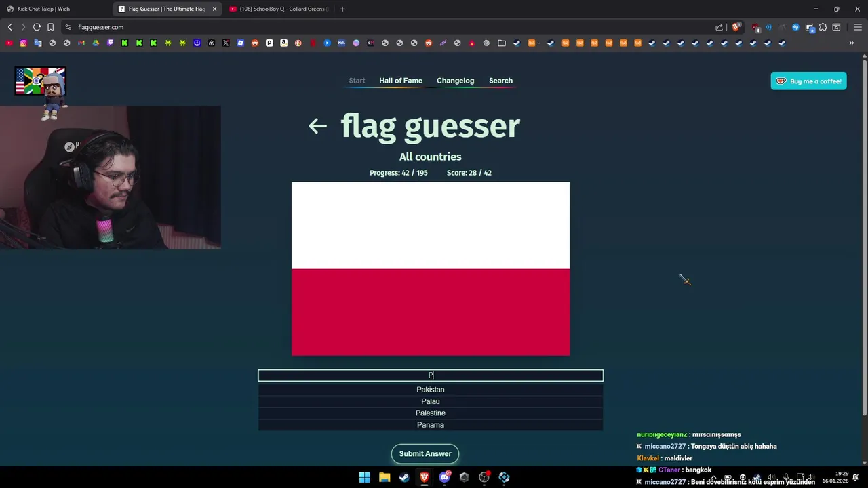Switch to the SchoolBoy Q YouTube tab
The height and width of the screenshot is (488, 868).
pos(278,9)
